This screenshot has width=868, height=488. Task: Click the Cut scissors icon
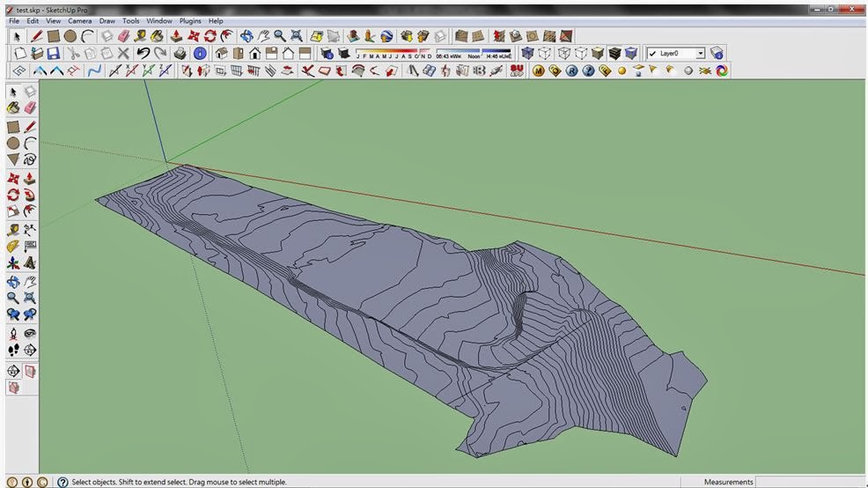coord(72,53)
